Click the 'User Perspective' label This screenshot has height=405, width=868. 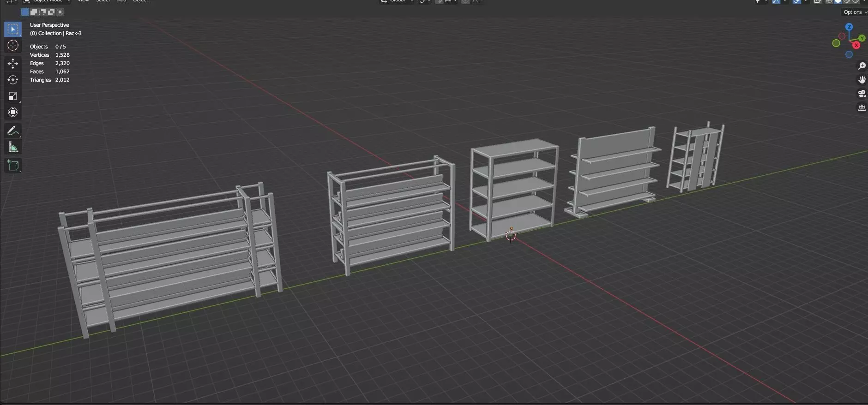(x=49, y=25)
